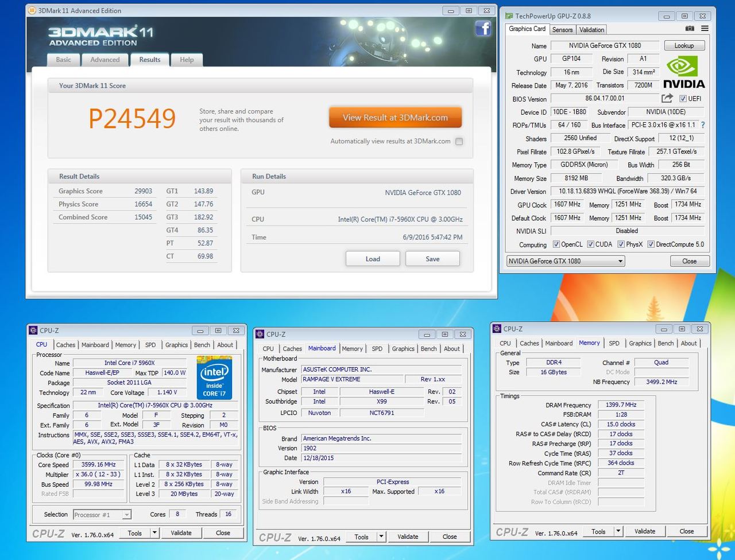
Task: Open the GPU selector dropdown in GPU-Z
Action: click(x=565, y=261)
